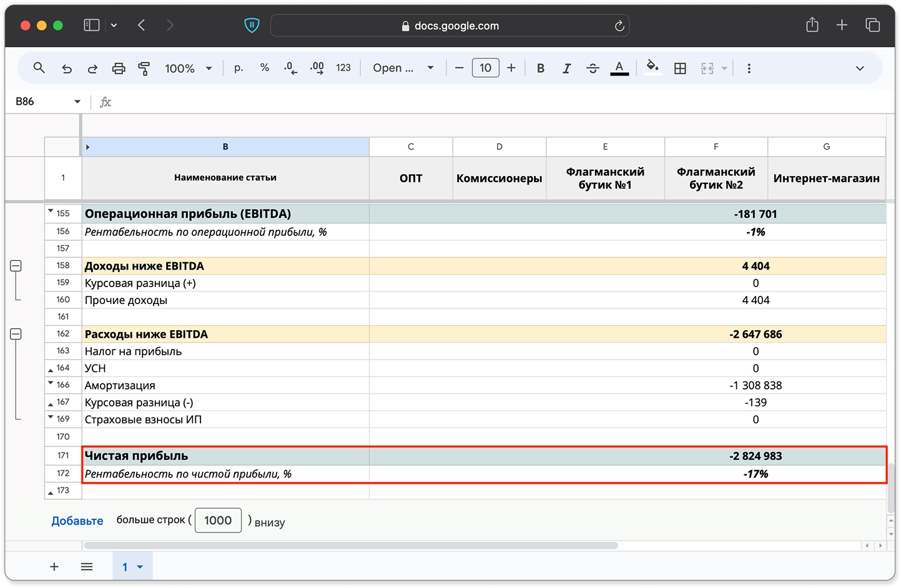Click the undo arrow icon
The height and width of the screenshot is (588, 901).
point(67,69)
